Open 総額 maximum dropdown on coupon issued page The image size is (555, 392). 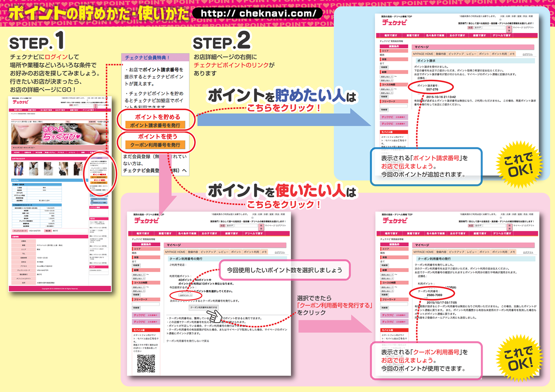[387, 278]
